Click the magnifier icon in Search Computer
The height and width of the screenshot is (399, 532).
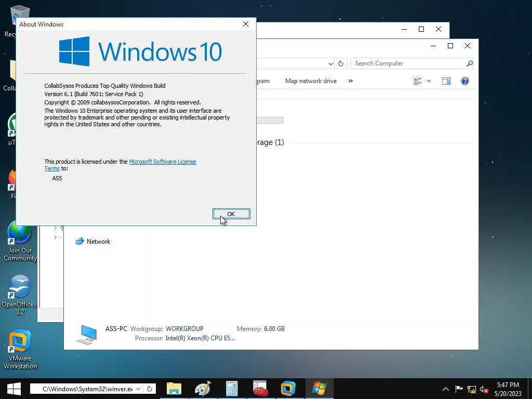click(470, 63)
